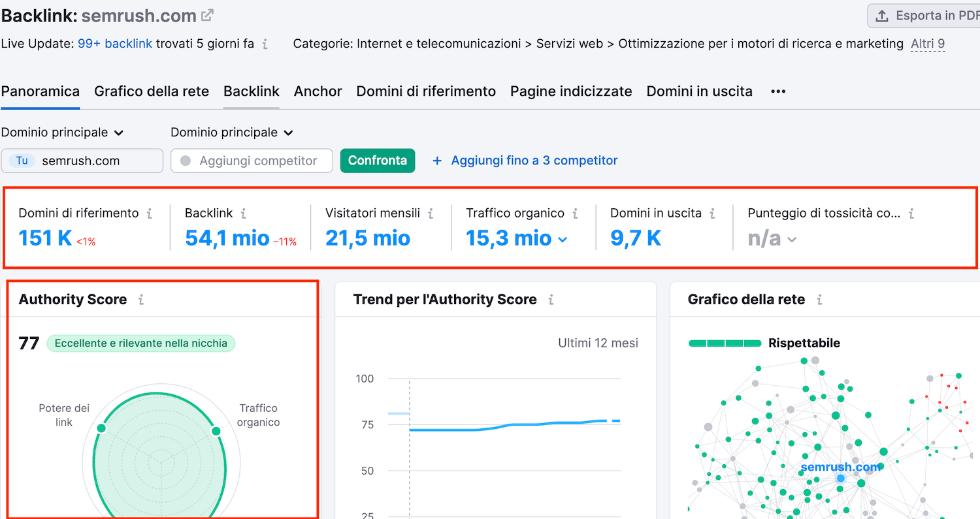Open Domini di riferimento tab

click(x=426, y=91)
